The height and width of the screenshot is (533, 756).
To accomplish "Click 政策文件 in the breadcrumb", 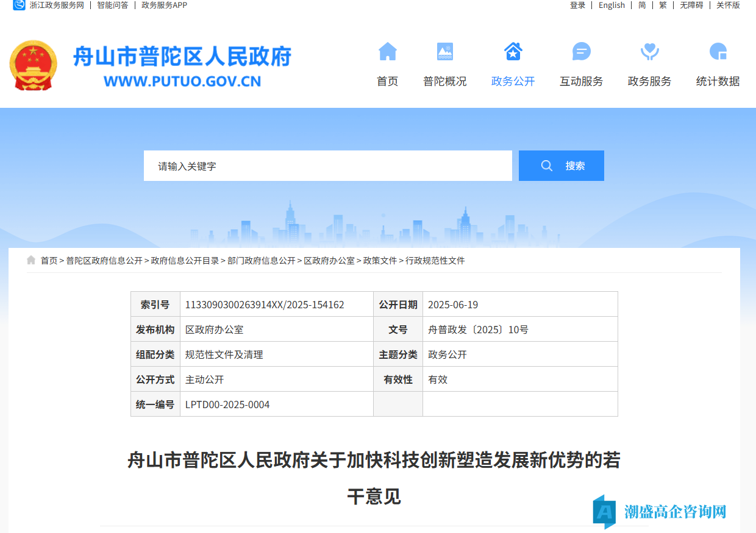I will (x=380, y=261).
